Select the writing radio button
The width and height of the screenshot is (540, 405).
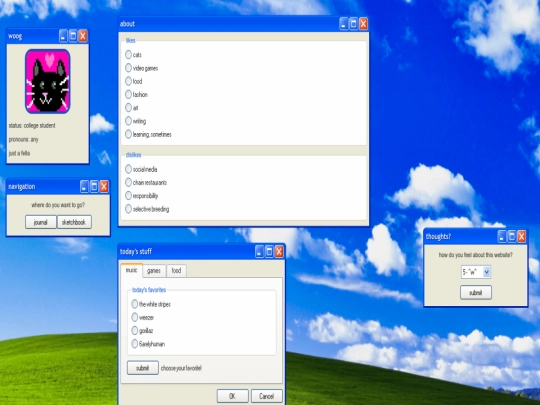pos(128,121)
